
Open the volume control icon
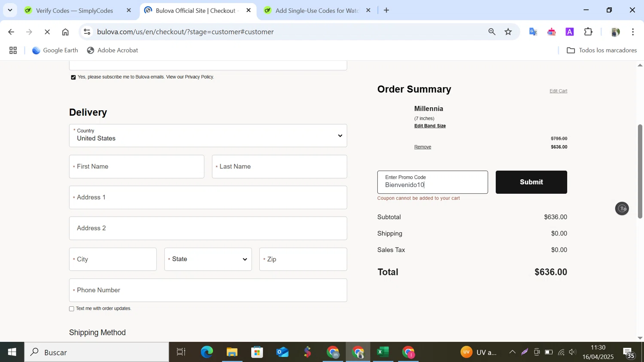point(573,353)
